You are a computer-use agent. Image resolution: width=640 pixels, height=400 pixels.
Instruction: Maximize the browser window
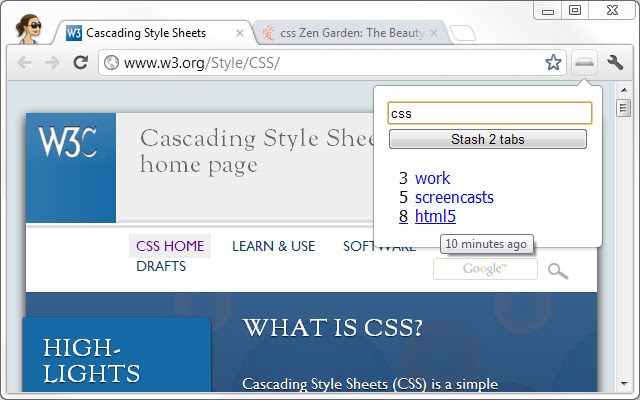point(575,10)
